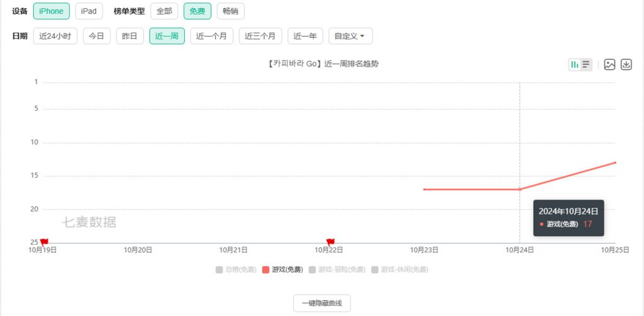Click the red flag marker at 10月19日
644x316 pixels.
[44, 242]
